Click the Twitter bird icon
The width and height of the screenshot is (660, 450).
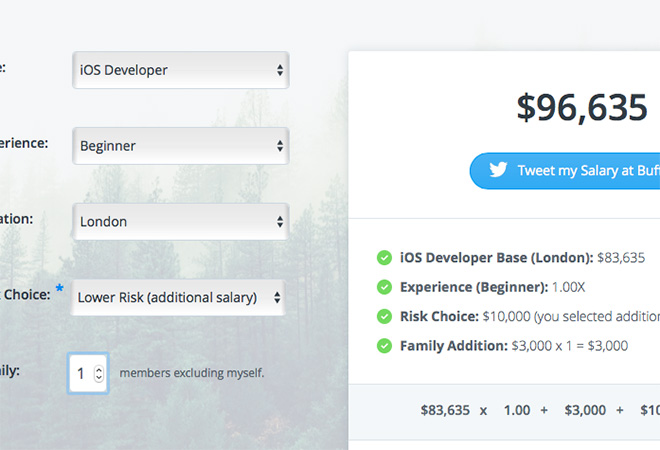pos(498,170)
